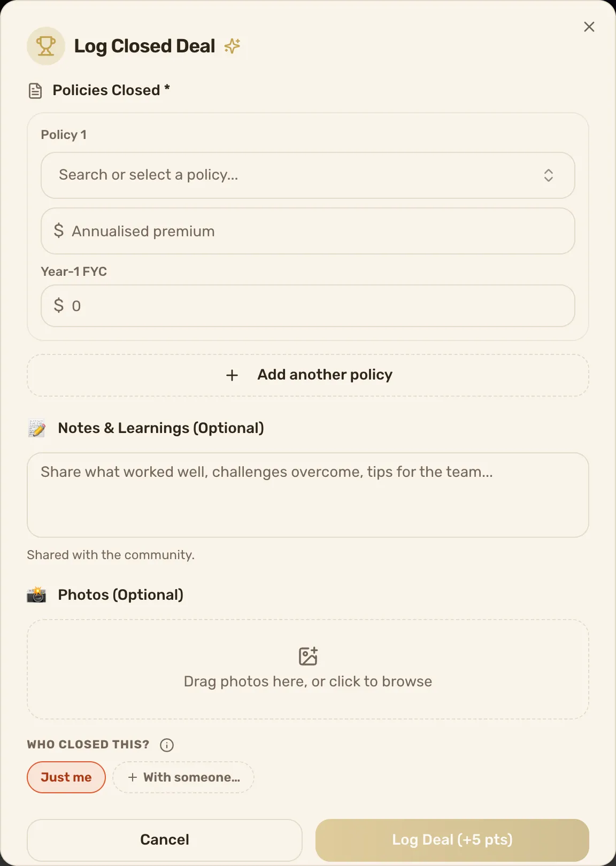Open the policy search dropdown

tap(308, 175)
